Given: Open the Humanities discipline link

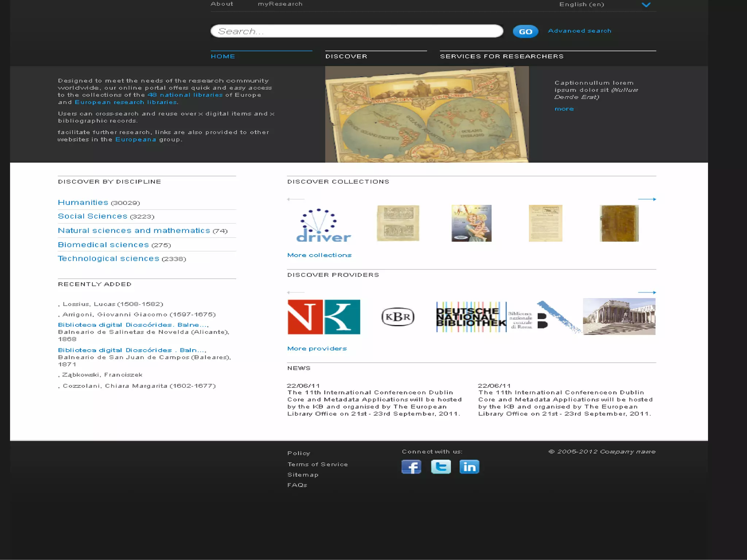Looking at the screenshot, I should [x=83, y=202].
